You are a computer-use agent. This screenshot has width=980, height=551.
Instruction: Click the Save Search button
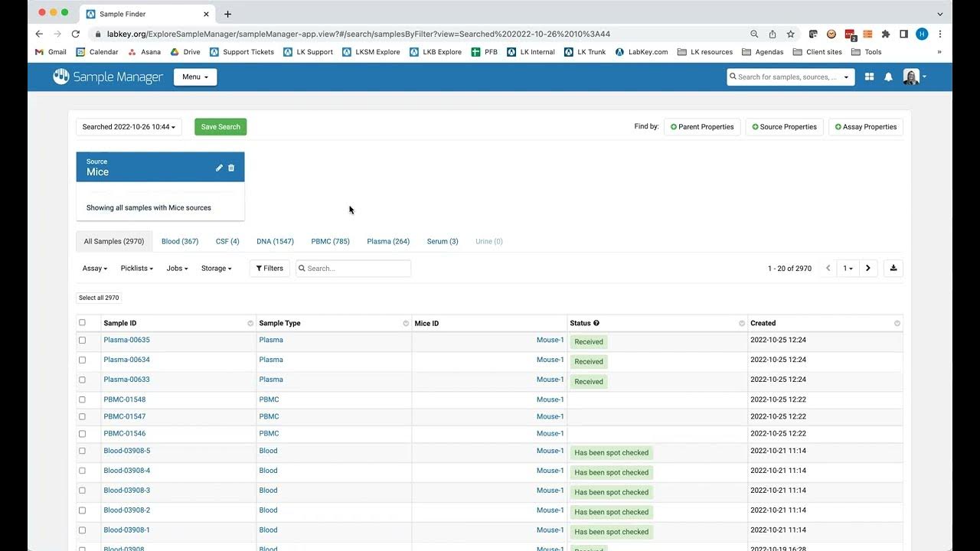tap(220, 127)
